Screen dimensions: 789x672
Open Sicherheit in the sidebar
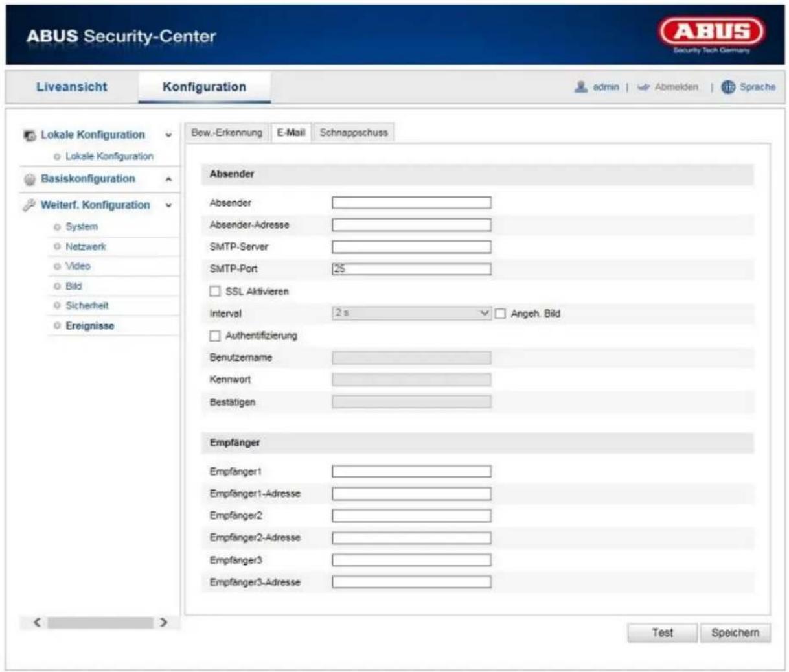pos(87,306)
